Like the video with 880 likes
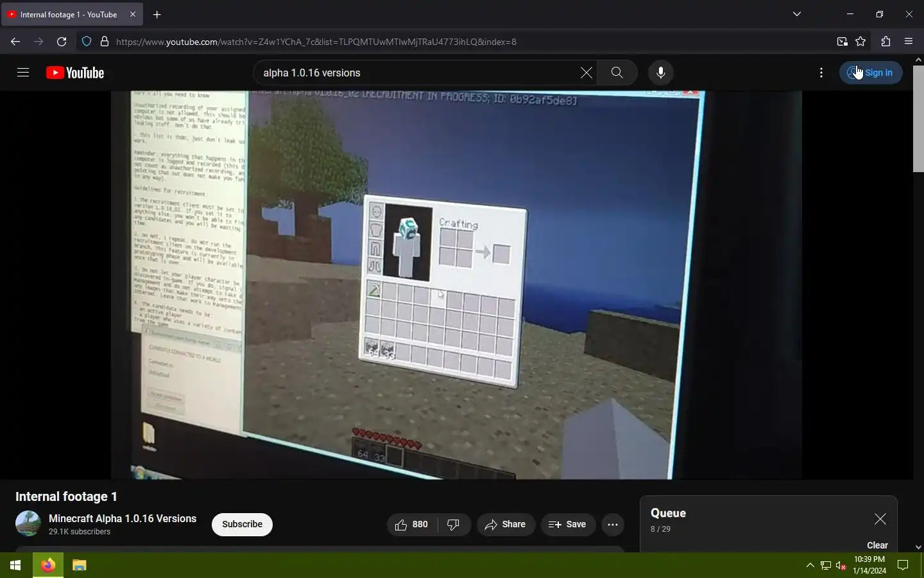 point(412,524)
